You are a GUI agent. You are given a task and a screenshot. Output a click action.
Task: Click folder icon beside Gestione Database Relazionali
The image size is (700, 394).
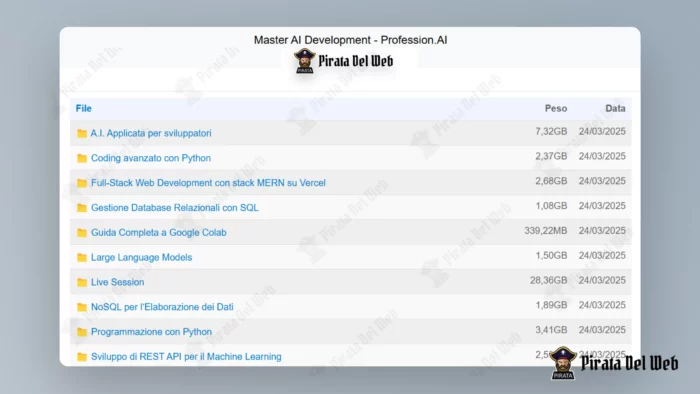click(x=82, y=208)
